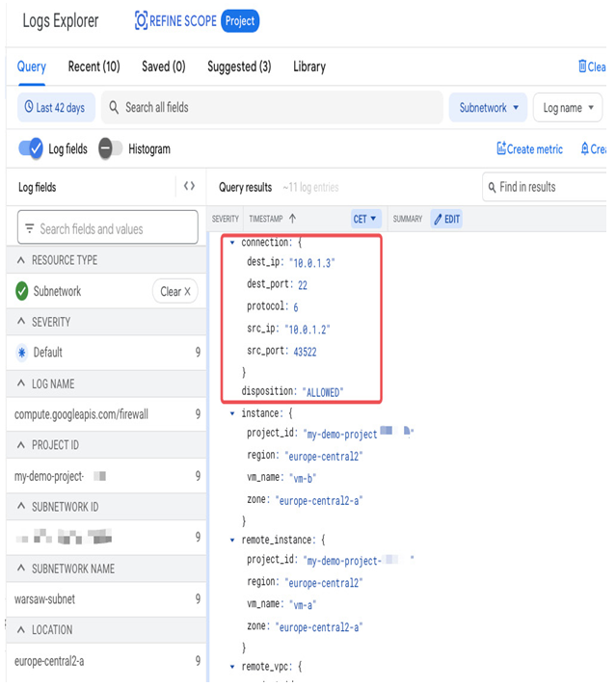Click the Project scope badge
The height and width of the screenshot is (687, 616).
[240, 21]
